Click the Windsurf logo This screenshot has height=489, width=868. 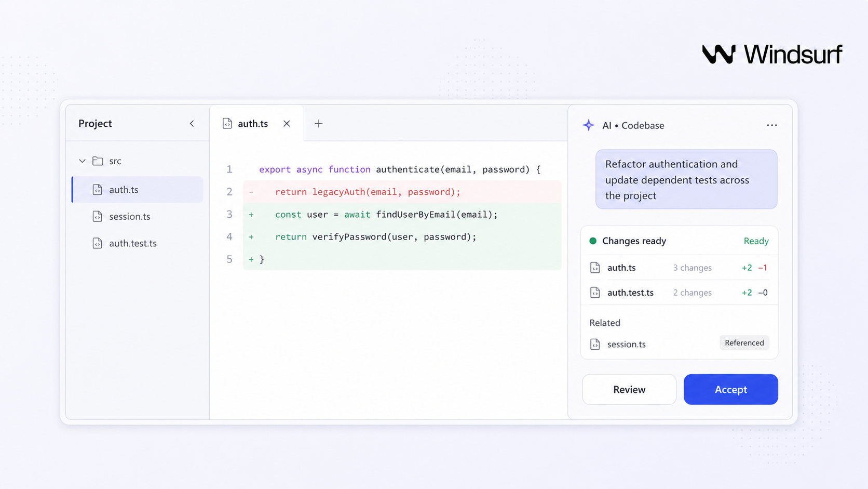coord(772,54)
